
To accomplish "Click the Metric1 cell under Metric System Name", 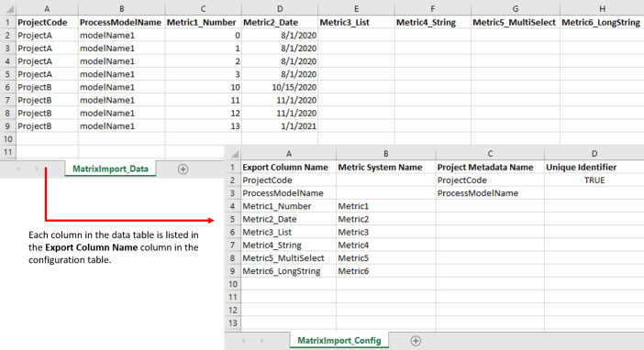I will [385, 206].
